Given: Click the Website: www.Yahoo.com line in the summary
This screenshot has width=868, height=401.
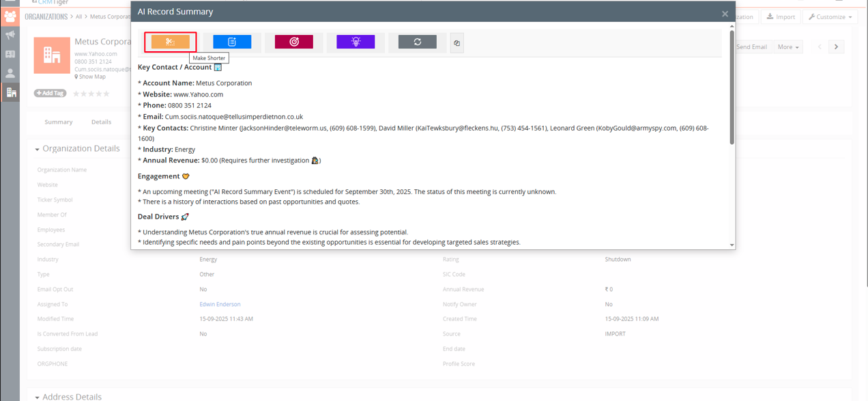Looking at the screenshot, I should point(181,94).
